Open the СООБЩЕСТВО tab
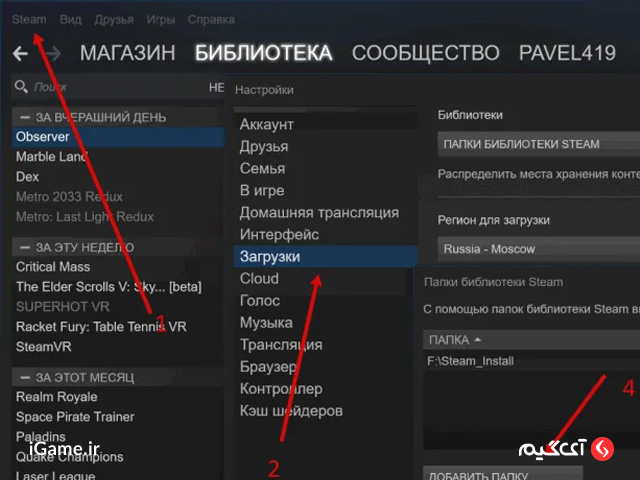Image resolution: width=640 pixels, height=480 pixels. [x=426, y=53]
